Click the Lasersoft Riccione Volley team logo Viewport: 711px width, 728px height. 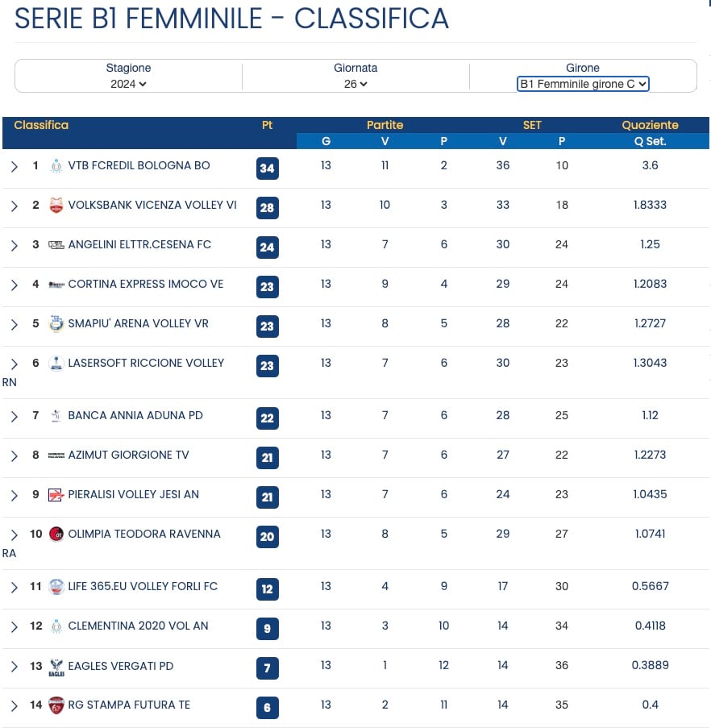point(56,363)
